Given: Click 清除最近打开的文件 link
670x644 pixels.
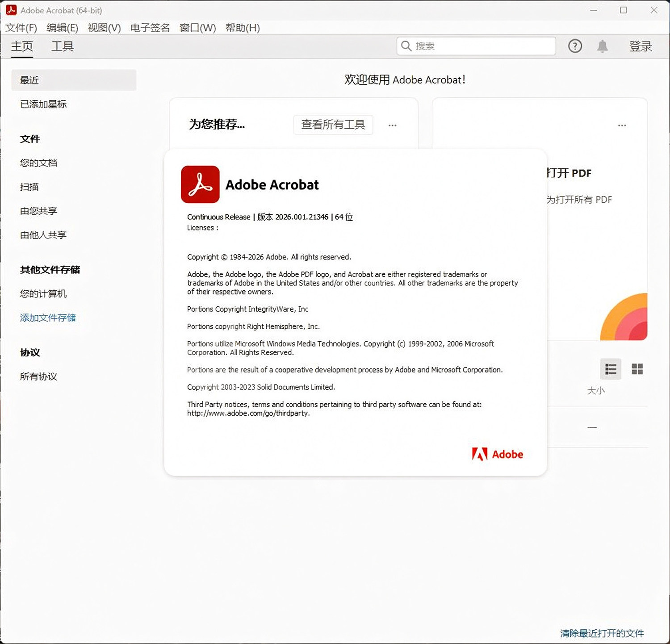Looking at the screenshot, I should coord(602,633).
